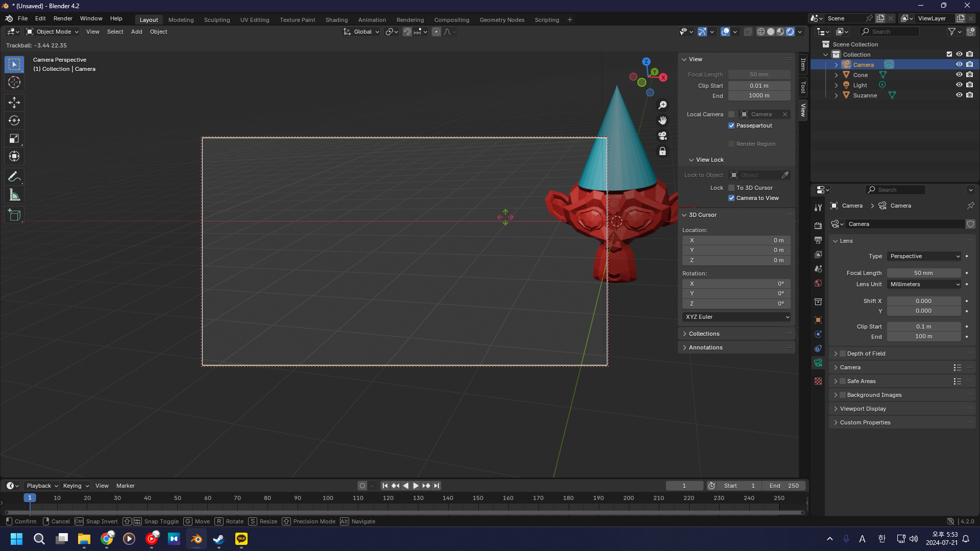Select the Select Box tool
Screen dimensions: 980x551
[14, 64]
